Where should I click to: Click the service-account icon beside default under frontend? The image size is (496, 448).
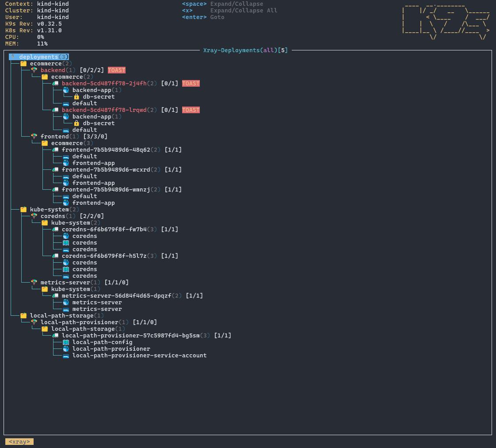click(x=66, y=156)
